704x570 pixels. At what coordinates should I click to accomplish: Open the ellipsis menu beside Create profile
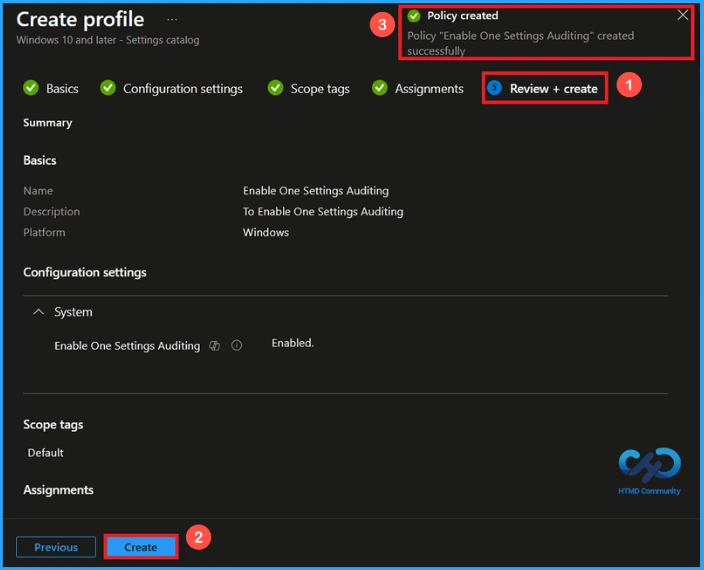tap(172, 19)
